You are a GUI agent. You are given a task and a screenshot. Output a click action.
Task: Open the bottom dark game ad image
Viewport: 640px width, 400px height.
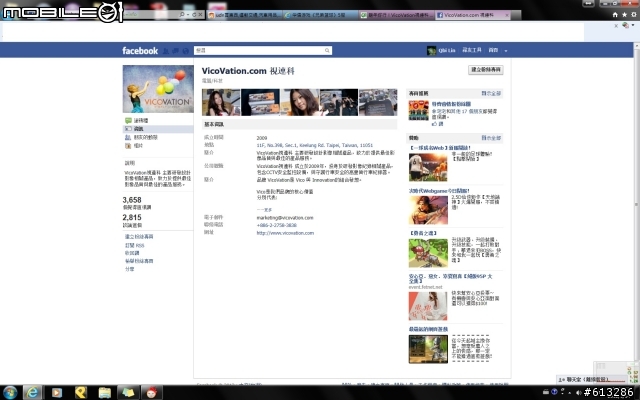[428, 349]
